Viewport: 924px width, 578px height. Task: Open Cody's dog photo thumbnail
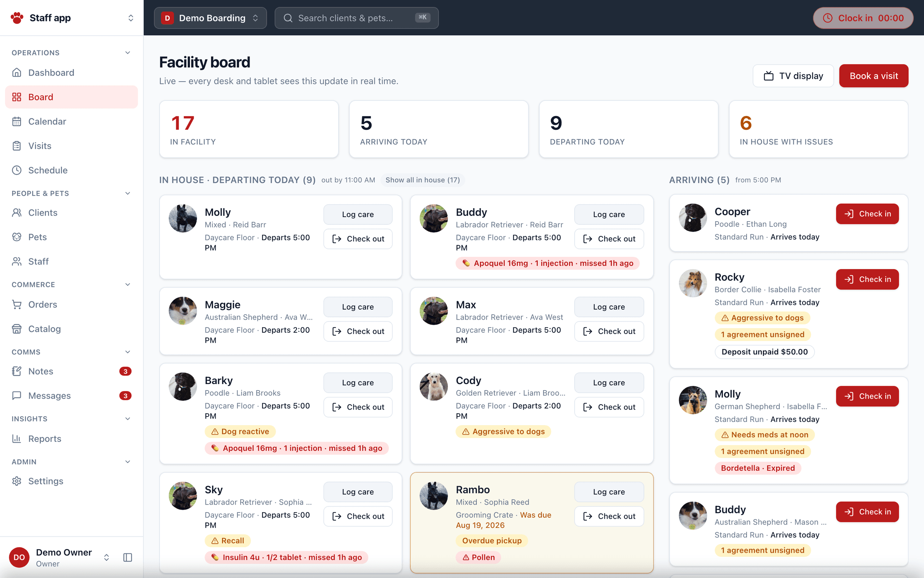tap(434, 387)
